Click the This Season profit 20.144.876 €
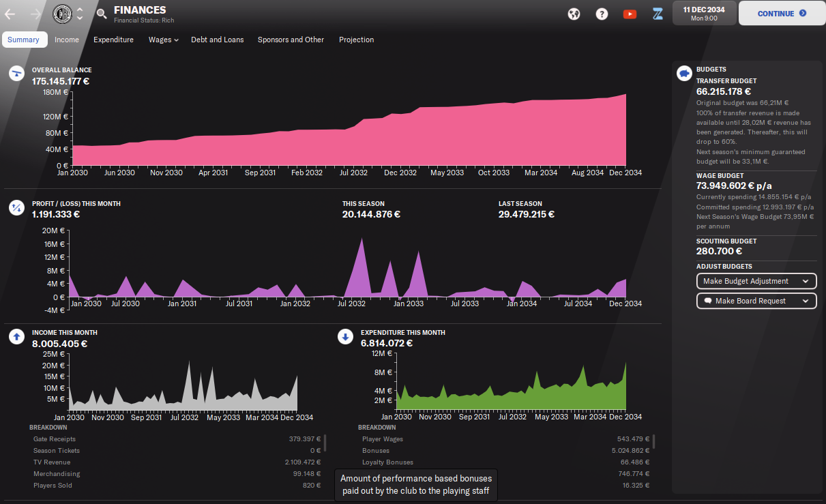 tap(371, 214)
